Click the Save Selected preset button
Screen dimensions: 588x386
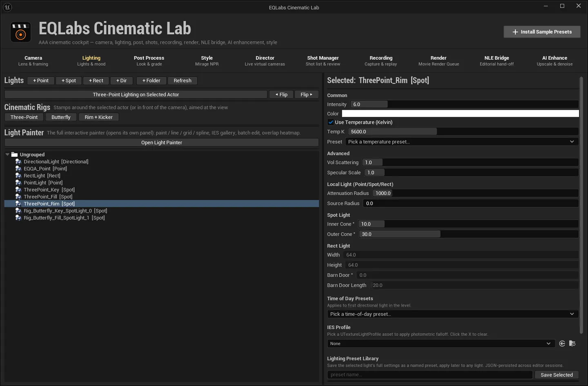557,375
